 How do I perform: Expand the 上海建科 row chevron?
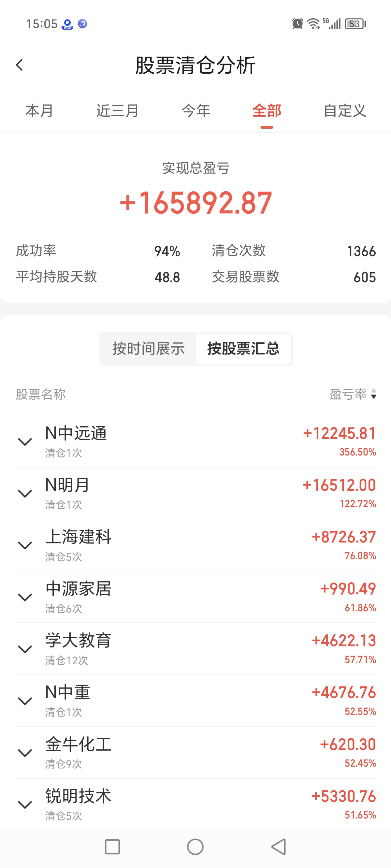(25, 545)
